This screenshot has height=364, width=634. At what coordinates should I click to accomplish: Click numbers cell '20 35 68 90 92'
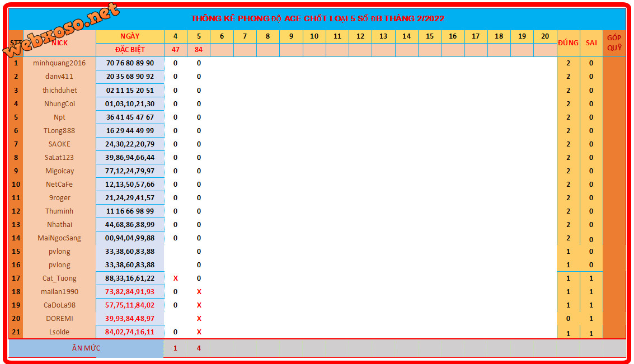click(x=130, y=77)
